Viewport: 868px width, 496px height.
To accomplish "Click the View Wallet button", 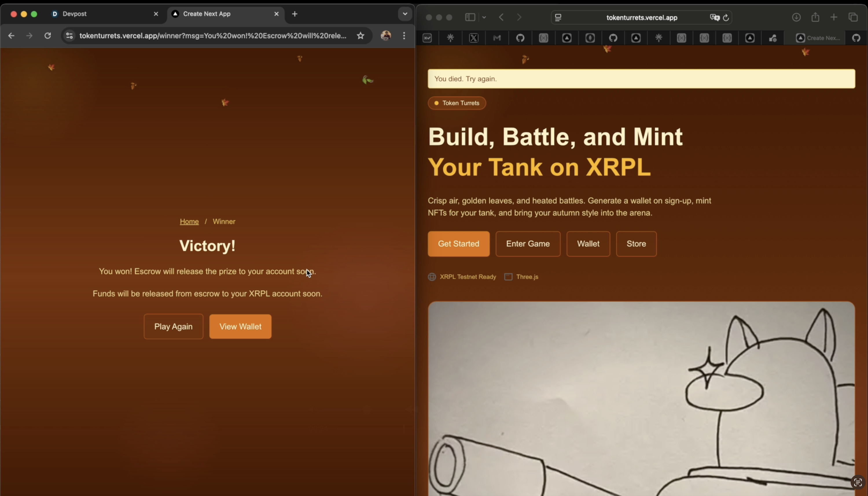I will [x=240, y=326].
